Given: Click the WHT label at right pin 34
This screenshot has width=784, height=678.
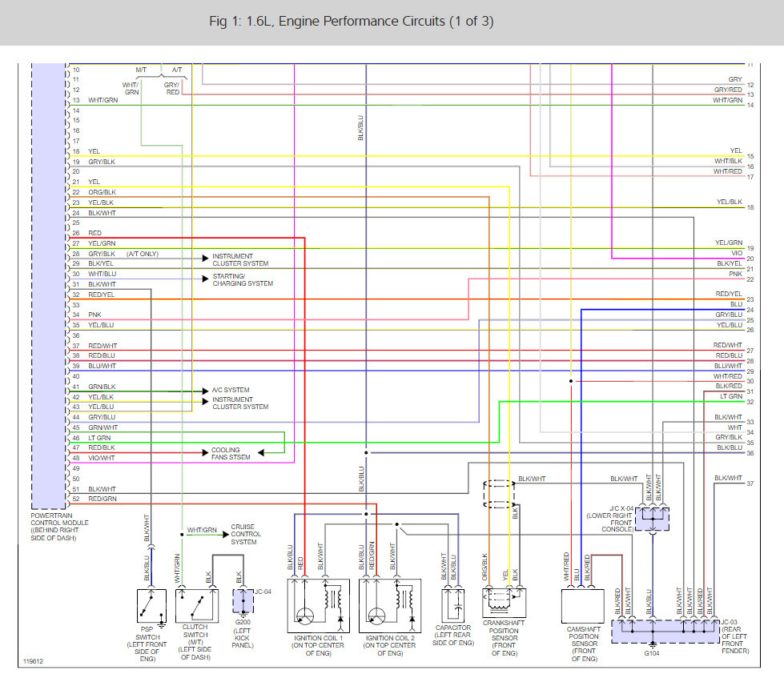Looking at the screenshot, I should [x=735, y=427].
